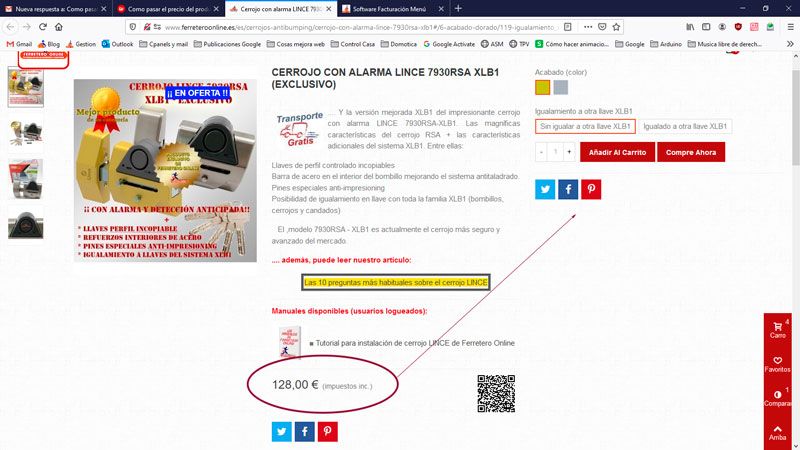Click 'Añadir Al Carrito' button

click(x=617, y=152)
